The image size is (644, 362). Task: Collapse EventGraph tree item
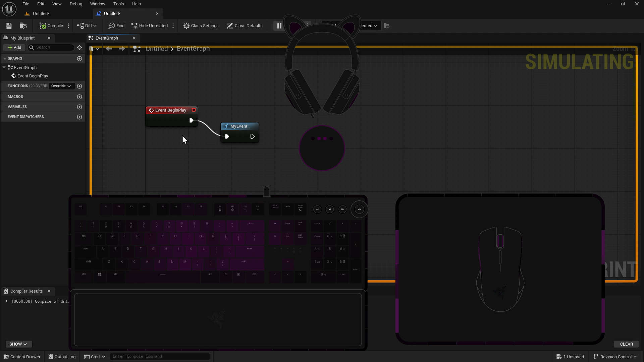(4, 68)
